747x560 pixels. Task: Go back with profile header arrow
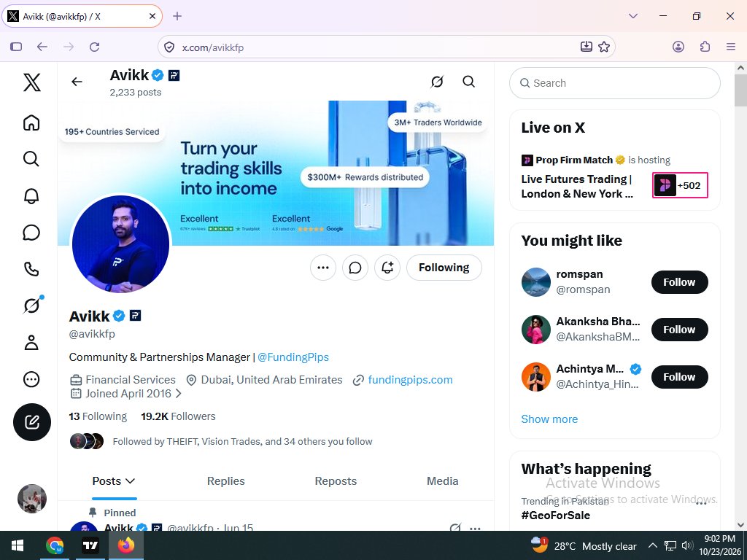[77, 82]
